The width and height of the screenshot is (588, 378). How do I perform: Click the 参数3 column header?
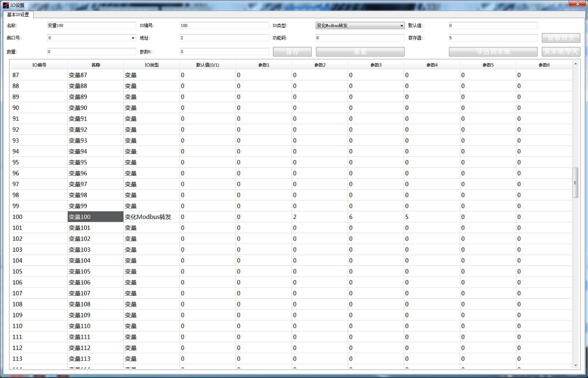tap(376, 65)
